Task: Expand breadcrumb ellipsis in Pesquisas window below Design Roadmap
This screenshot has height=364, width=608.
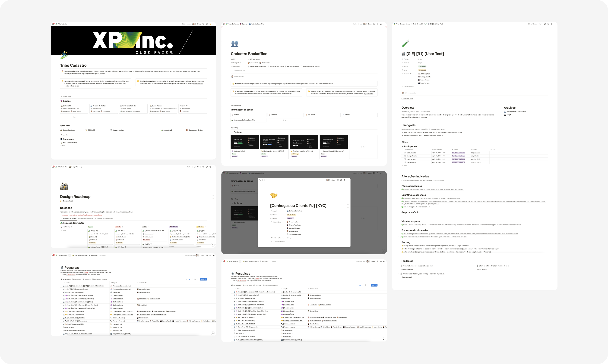Action: tap(70, 255)
